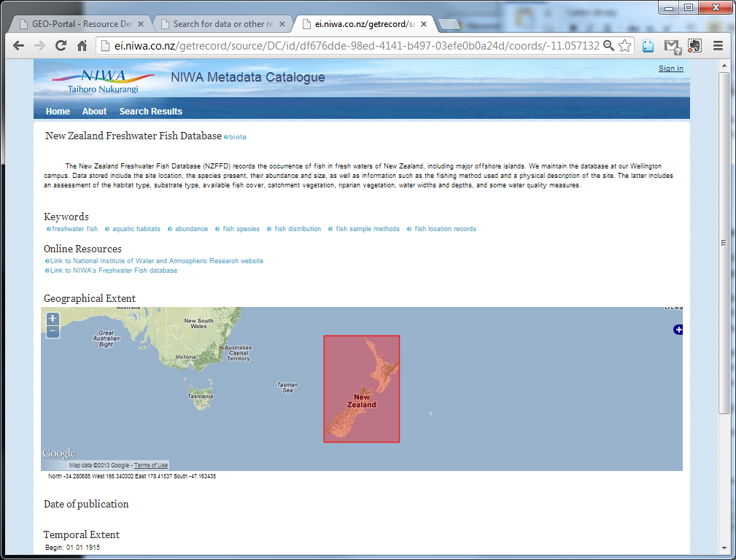Zoom in on the map with plus control
The height and width of the screenshot is (560, 736).
52,318
